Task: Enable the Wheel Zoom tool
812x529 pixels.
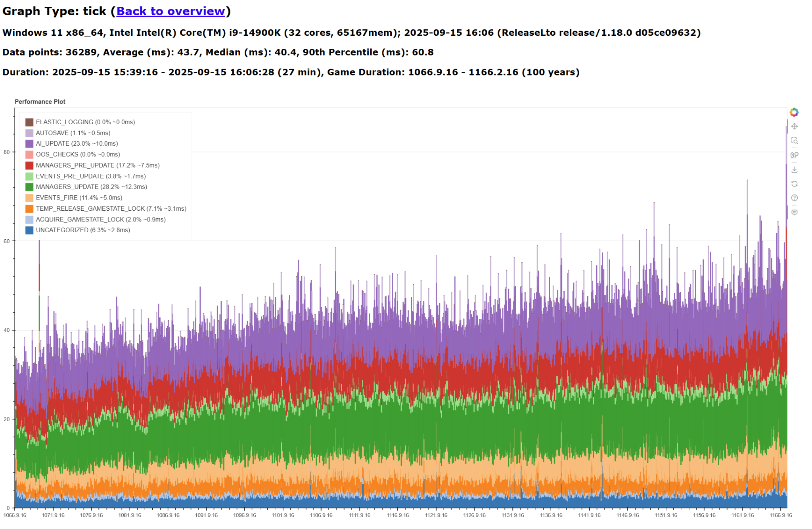Action: (x=794, y=155)
